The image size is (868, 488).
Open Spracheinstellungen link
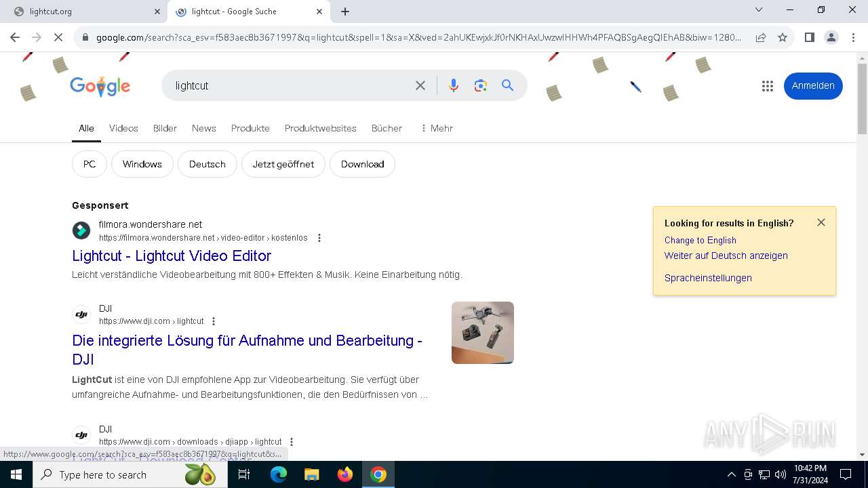coord(708,278)
